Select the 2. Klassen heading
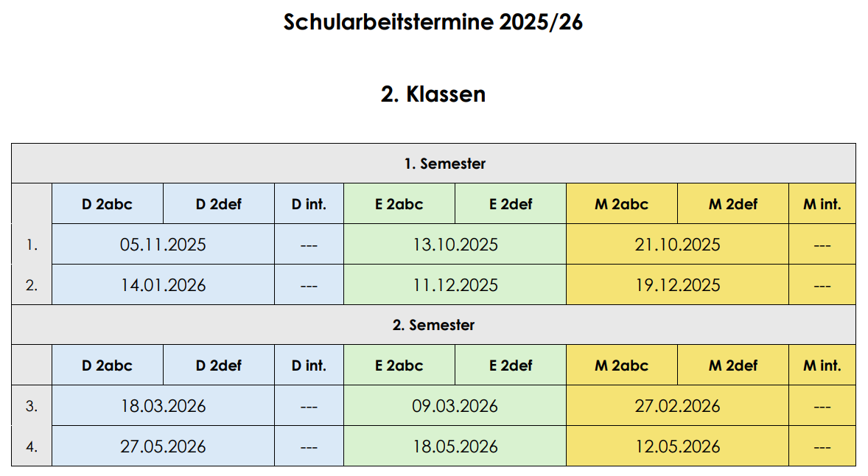The height and width of the screenshot is (476, 868). pos(433,94)
